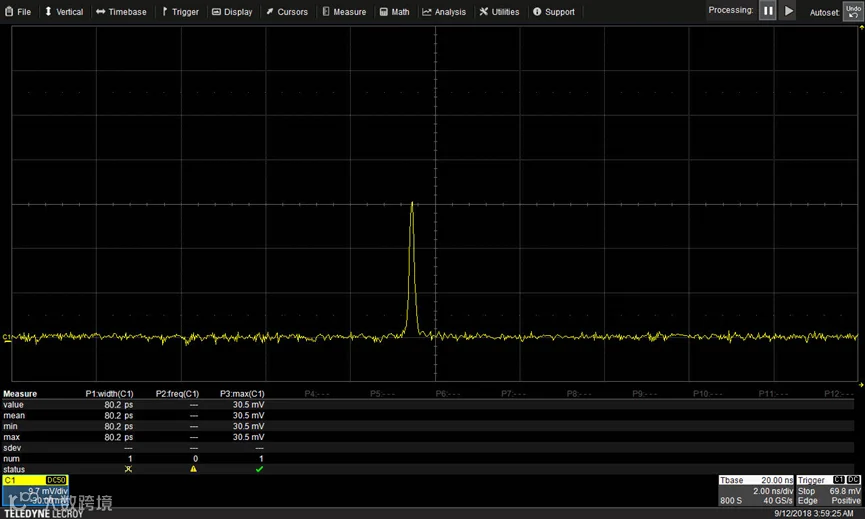Open the Support menu
Screen dimensions: 865x519
click(554, 12)
